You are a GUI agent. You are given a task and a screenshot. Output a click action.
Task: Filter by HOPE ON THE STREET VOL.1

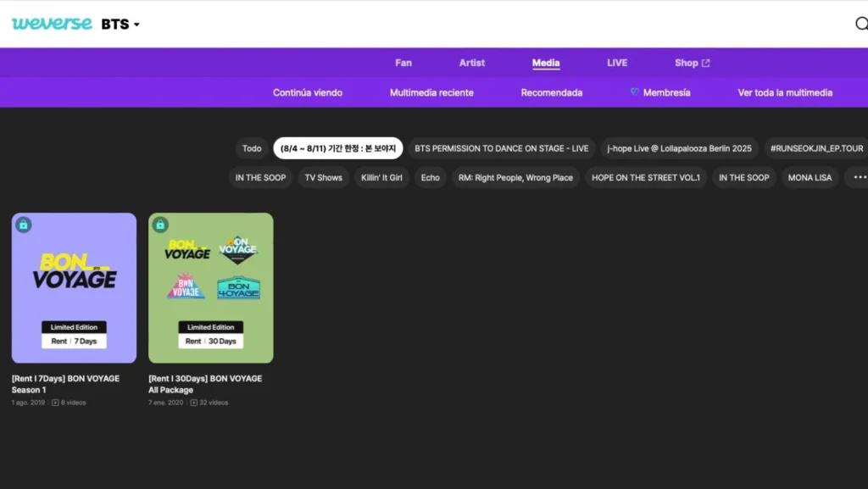pyautogui.click(x=645, y=178)
